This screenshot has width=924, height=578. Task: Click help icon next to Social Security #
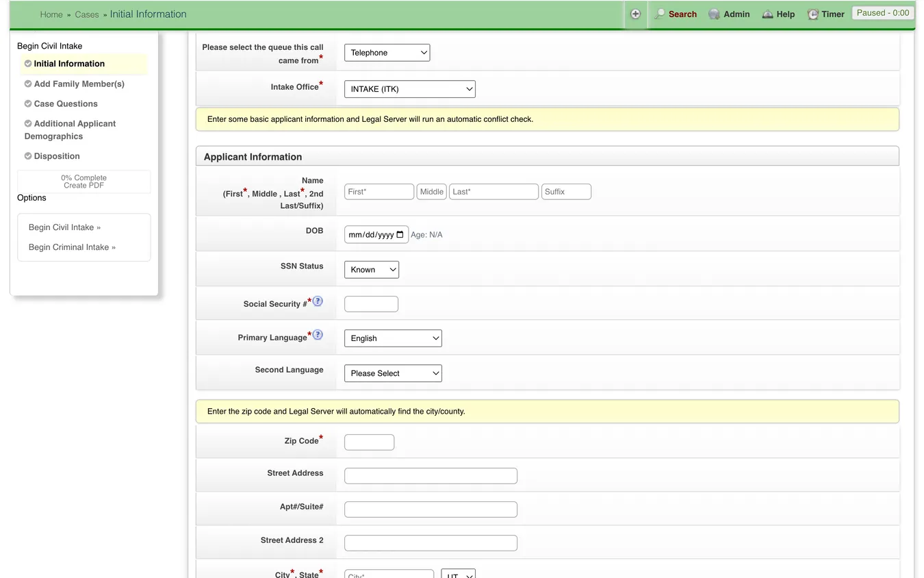pyautogui.click(x=318, y=301)
